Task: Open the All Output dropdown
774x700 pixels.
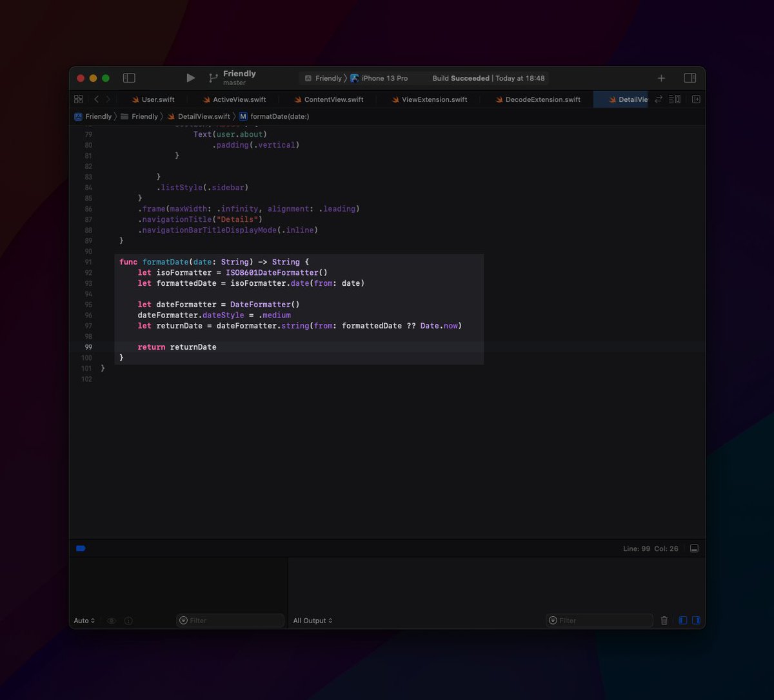Action: pos(313,621)
